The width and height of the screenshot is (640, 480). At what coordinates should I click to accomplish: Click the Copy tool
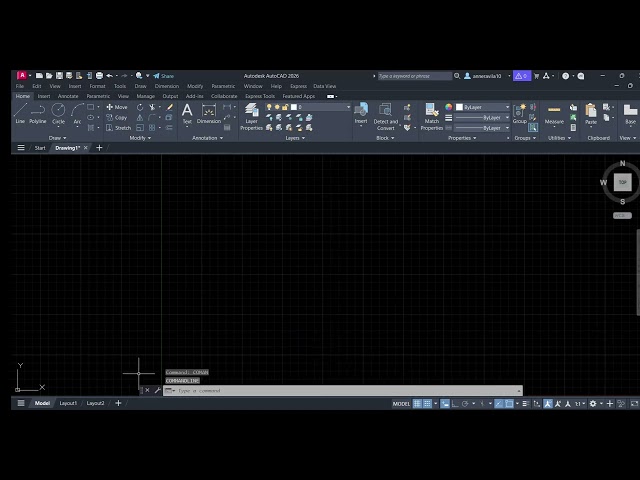pos(117,118)
